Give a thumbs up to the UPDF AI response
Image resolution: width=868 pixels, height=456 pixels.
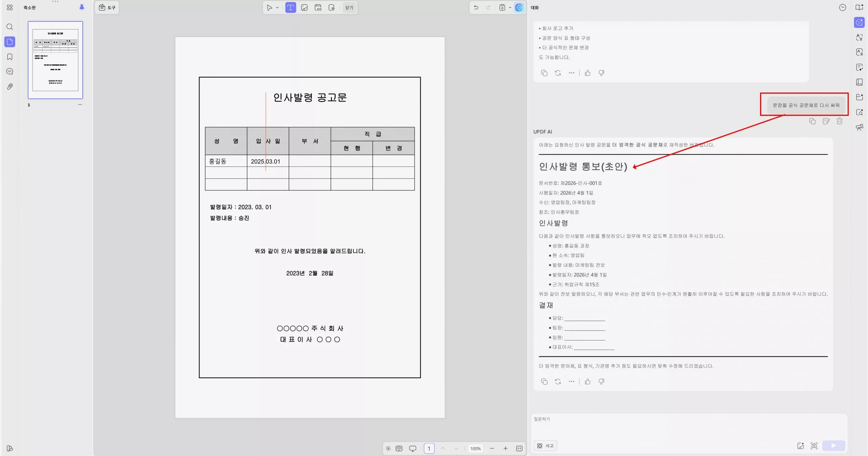587,381
